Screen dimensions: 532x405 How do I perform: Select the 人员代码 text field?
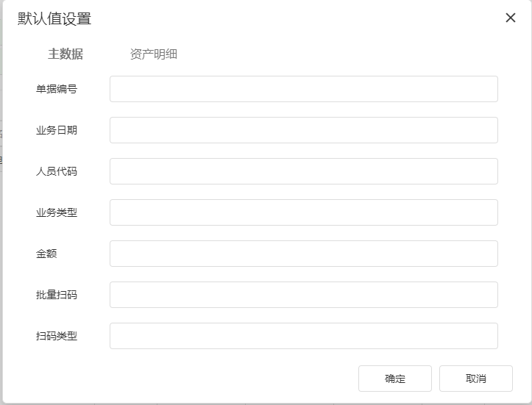pos(303,171)
